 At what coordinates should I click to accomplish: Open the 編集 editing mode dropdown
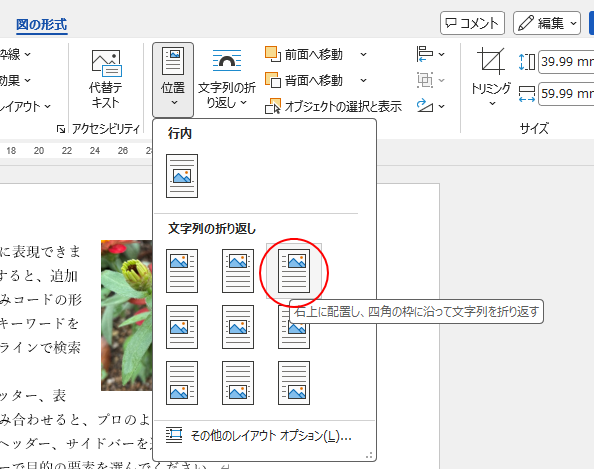coord(547,23)
